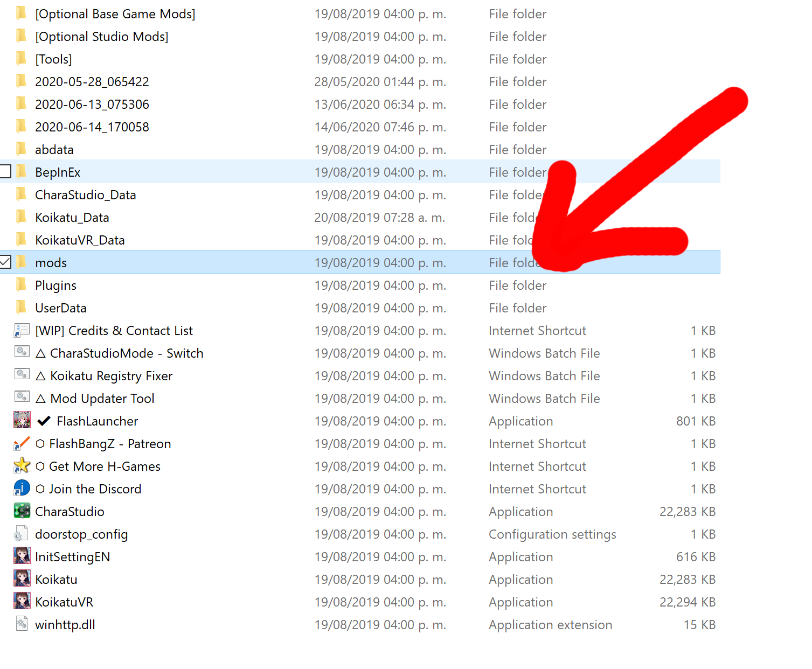Click the date "13/06/2020 06:34 p. m."

coord(380,104)
